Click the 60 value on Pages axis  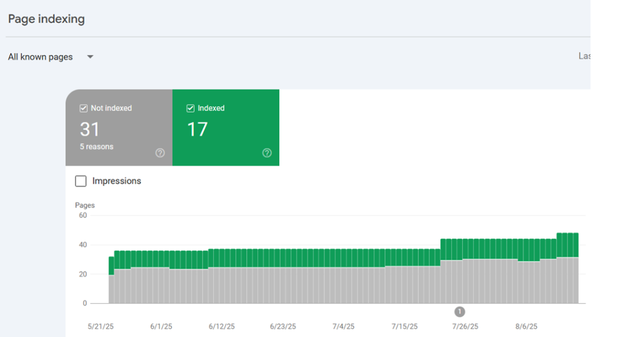(x=82, y=215)
